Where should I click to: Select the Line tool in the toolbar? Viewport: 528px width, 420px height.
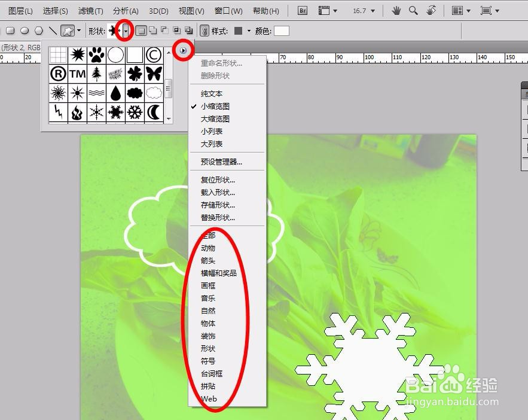click(52, 31)
